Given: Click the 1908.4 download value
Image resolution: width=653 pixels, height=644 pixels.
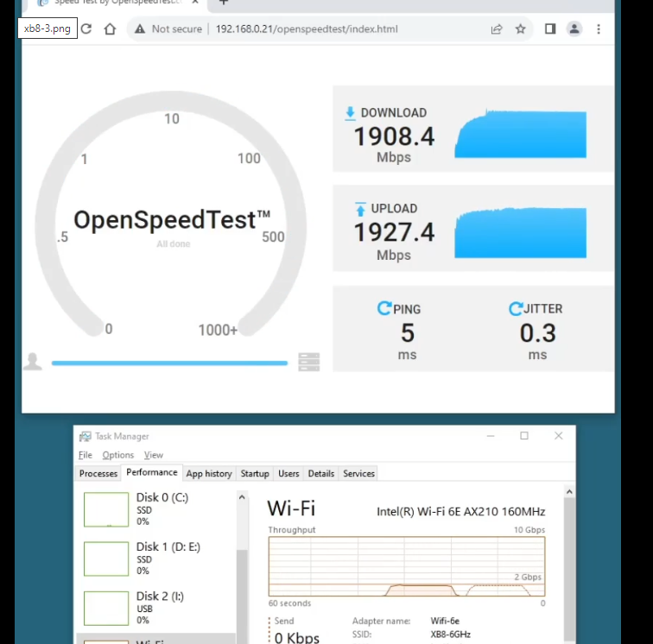Looking at the screenshot, I should (x=394, y=136).
